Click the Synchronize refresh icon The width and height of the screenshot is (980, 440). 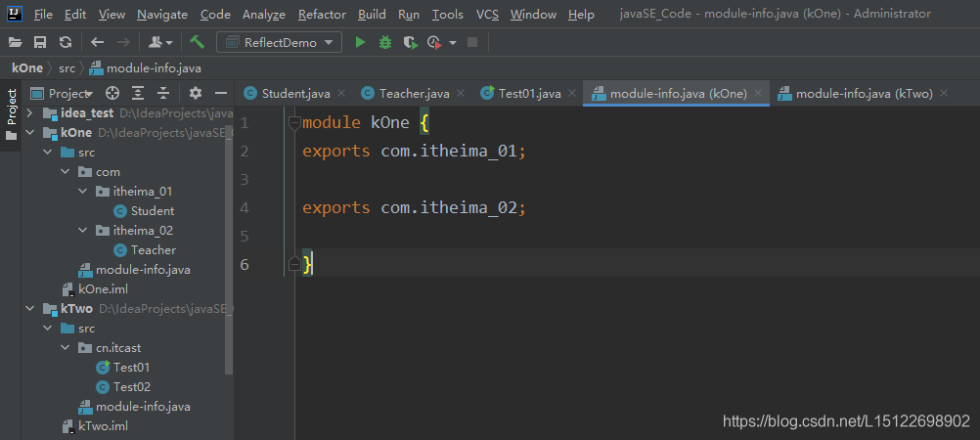tap(65, 42)
